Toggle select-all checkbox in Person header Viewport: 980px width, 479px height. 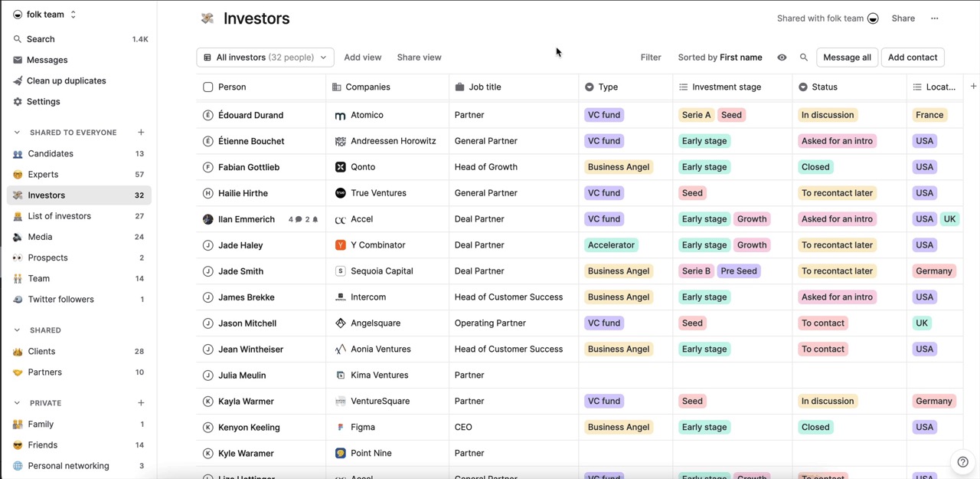pyautogui.click(x=207, y=87)
